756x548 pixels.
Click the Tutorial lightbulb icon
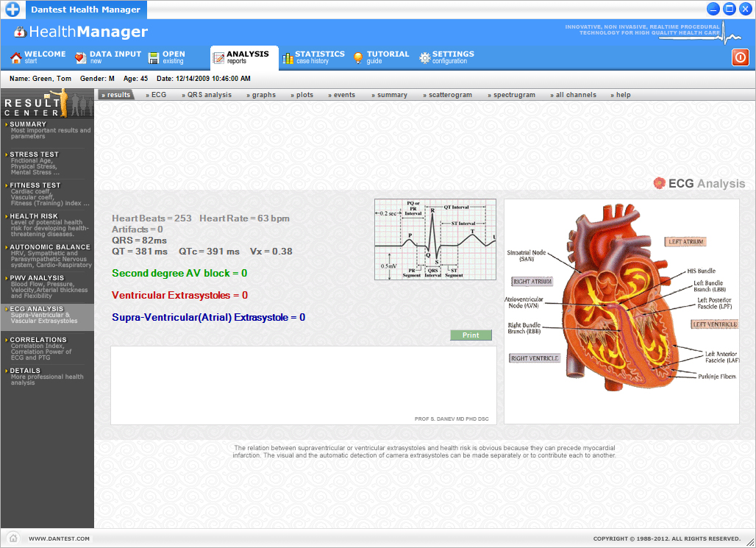pyautogui.click(x=357, y=58)
